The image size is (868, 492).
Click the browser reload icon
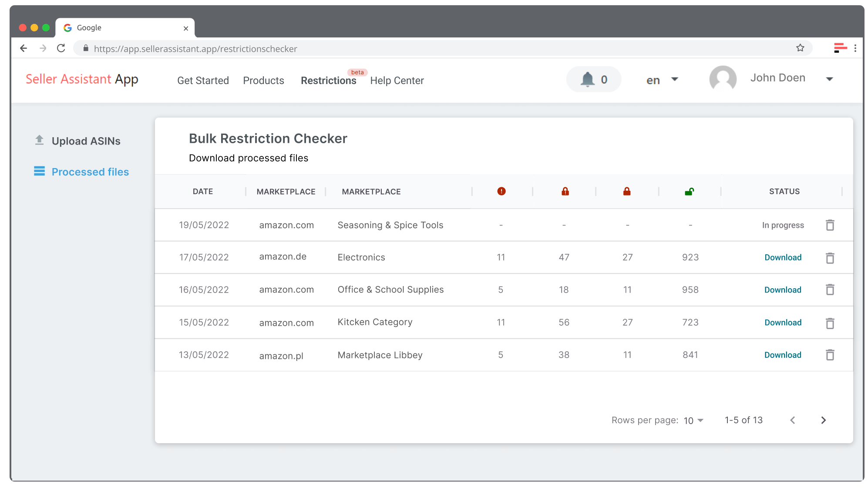click(x=61, y=48)
